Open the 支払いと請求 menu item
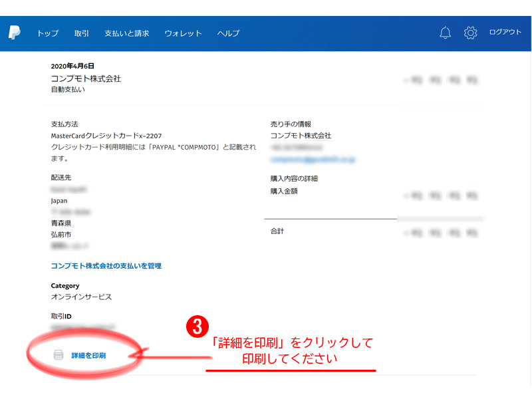Image resolution: width=532 pixels, height=399 pixels. pos(127,33)
